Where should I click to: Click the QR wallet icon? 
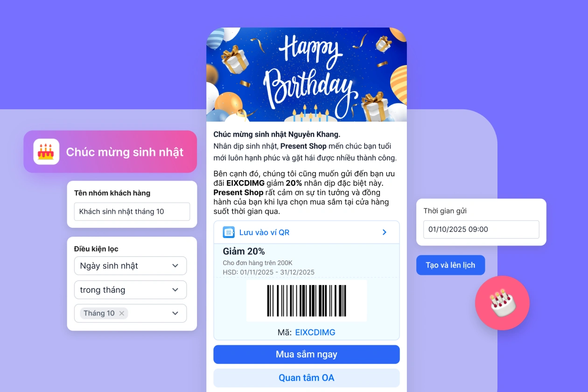click(229, 232)
